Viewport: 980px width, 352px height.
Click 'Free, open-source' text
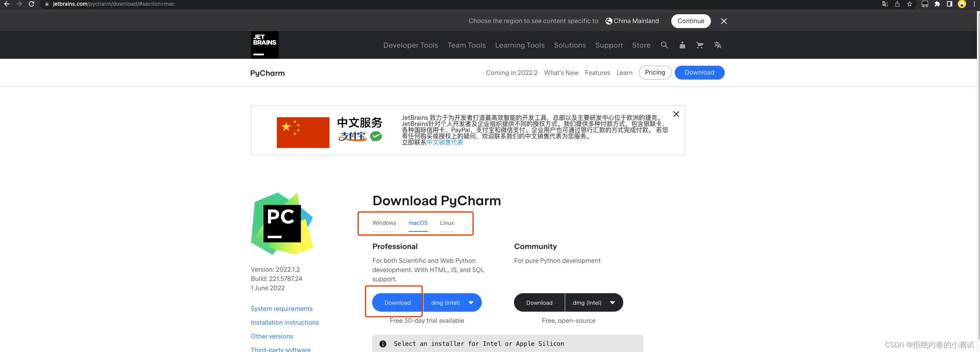pos(569,321)
